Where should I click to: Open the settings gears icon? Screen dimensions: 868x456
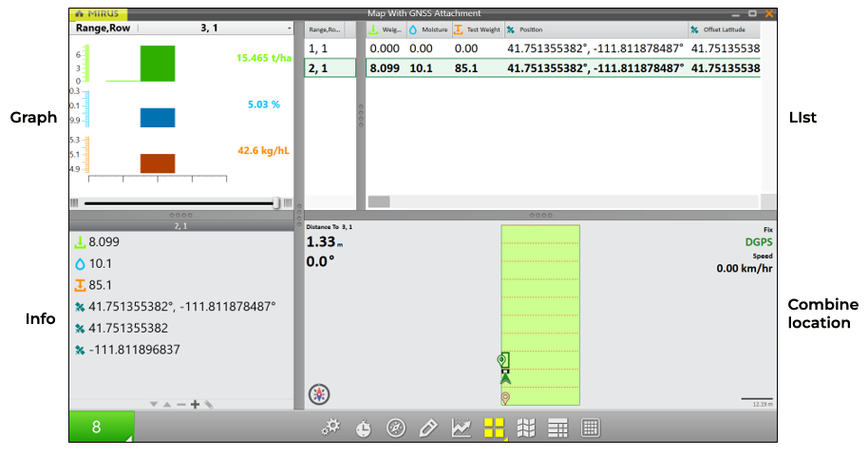tap(330, 428)
